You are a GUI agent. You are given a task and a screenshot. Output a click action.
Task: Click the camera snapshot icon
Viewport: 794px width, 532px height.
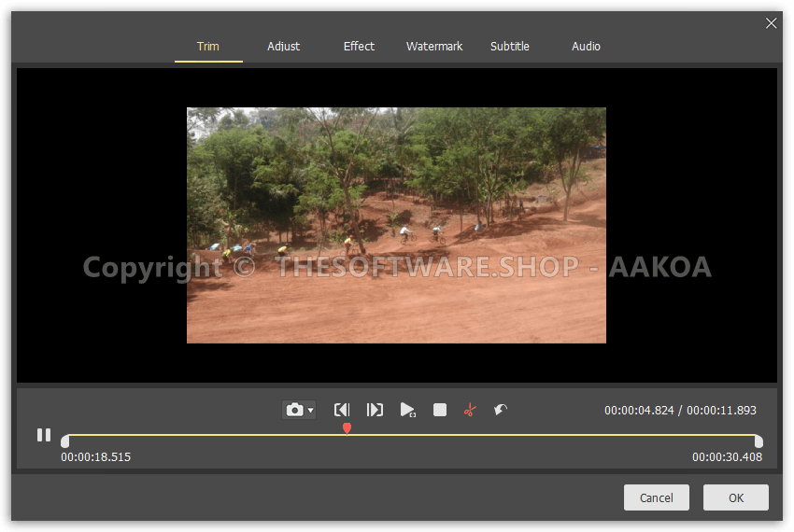coord(294,410)
